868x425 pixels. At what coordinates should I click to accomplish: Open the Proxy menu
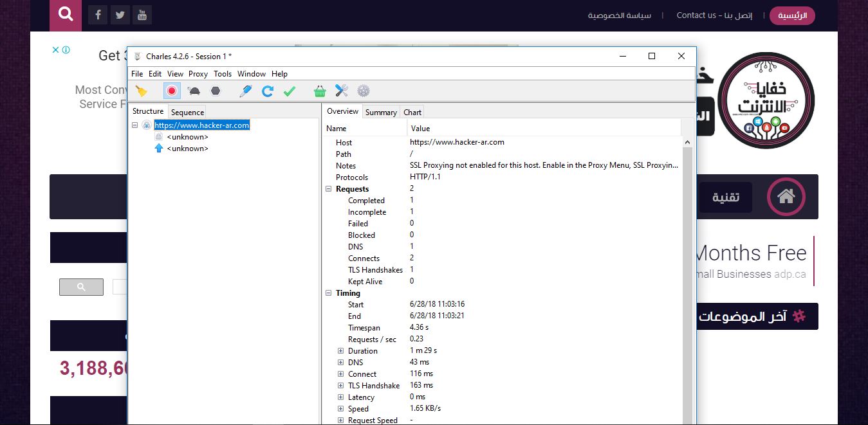coord(198,74)
